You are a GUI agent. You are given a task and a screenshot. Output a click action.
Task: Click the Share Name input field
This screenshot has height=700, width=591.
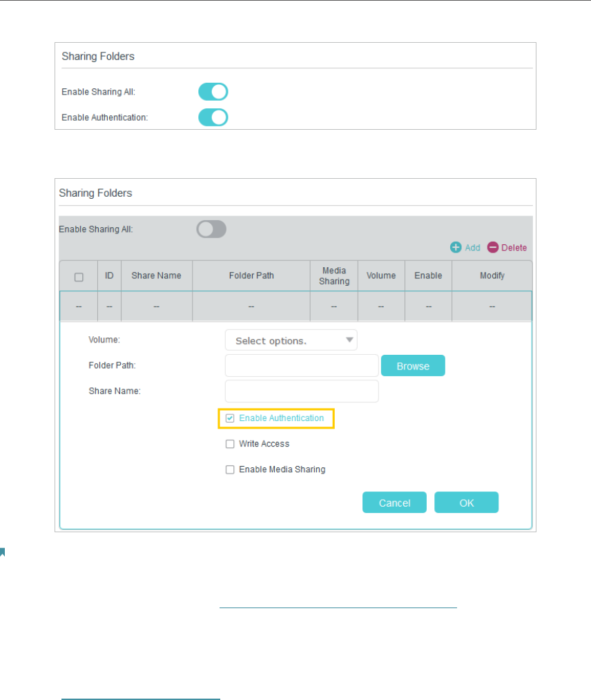point(302,391)
